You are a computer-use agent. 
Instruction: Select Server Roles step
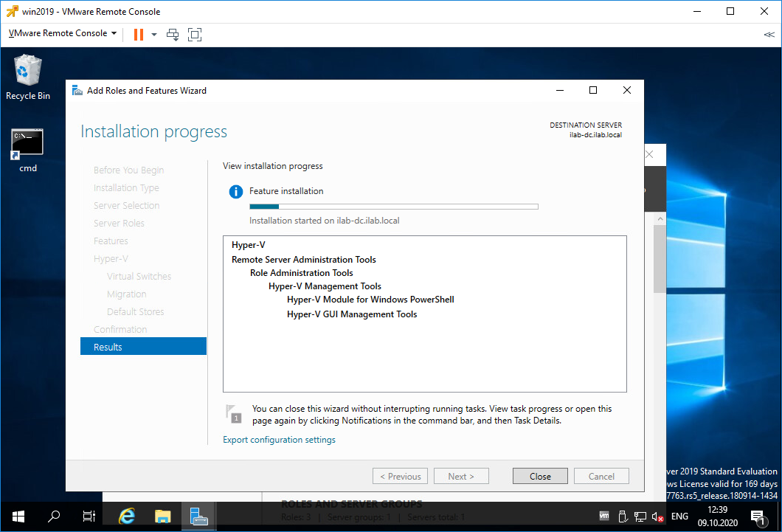click(x=119, y=224)
